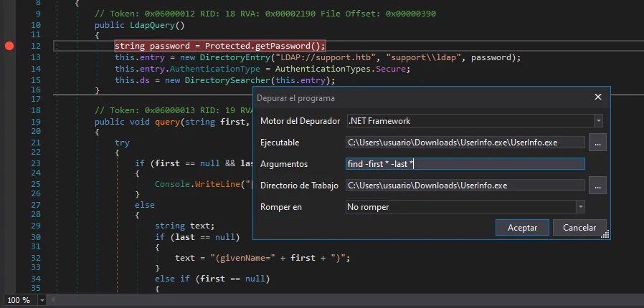The height and width of the screenshot is (308, 644).
Task: Click the Motor del Depurador label
Action: click(x=300, y=121)
